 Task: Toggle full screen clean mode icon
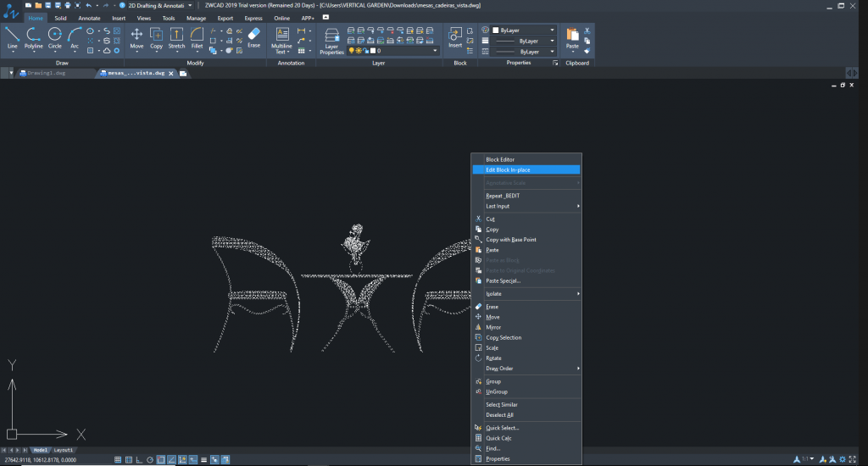(x=853, y=459)
